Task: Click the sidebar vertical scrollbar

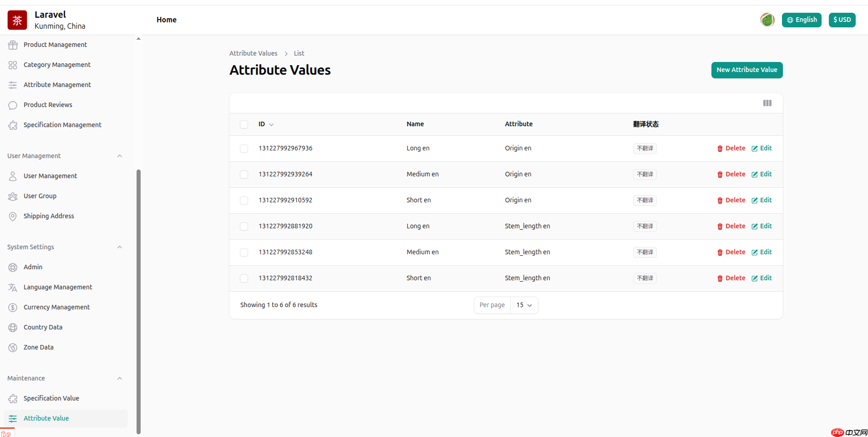Action: (138, 301)
